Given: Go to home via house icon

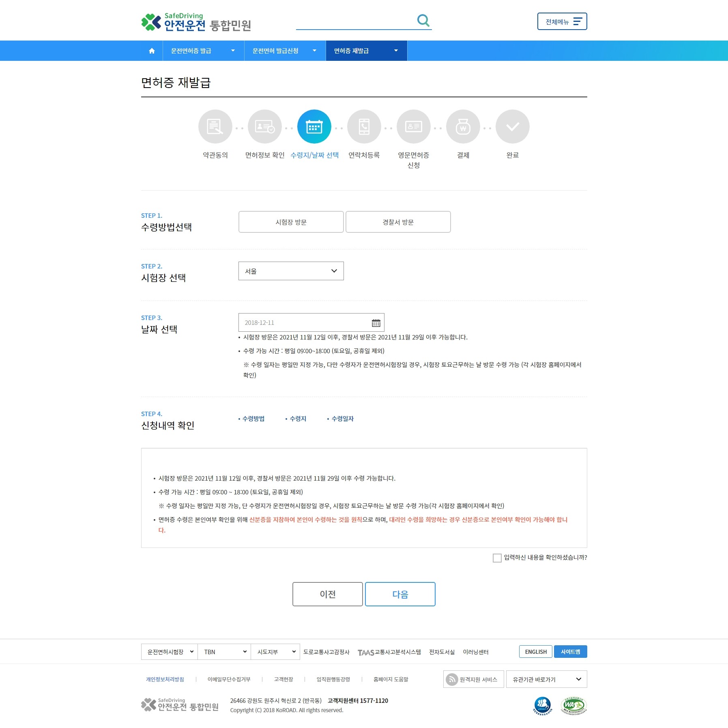Looking at the screenshot, I should [152, 51].
